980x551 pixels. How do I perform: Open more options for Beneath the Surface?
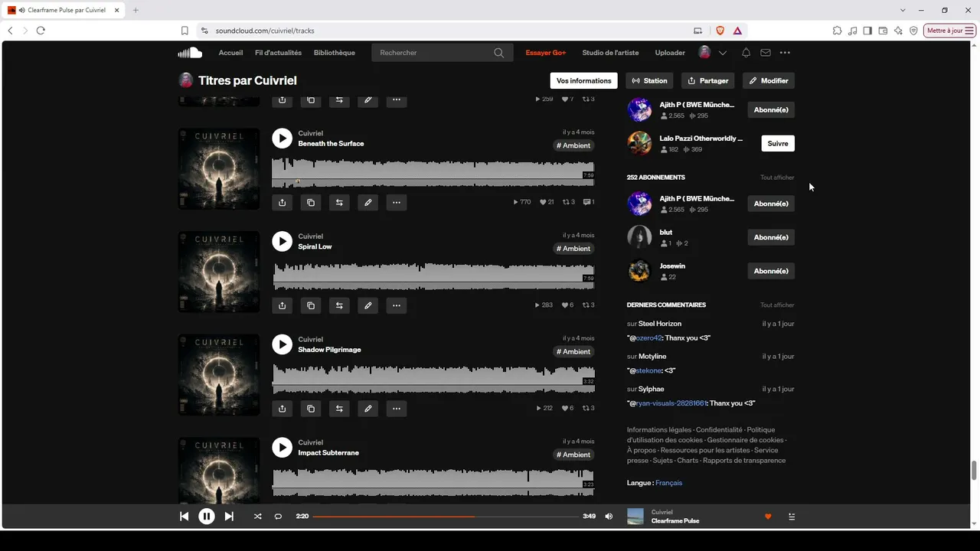coord(397,203)
